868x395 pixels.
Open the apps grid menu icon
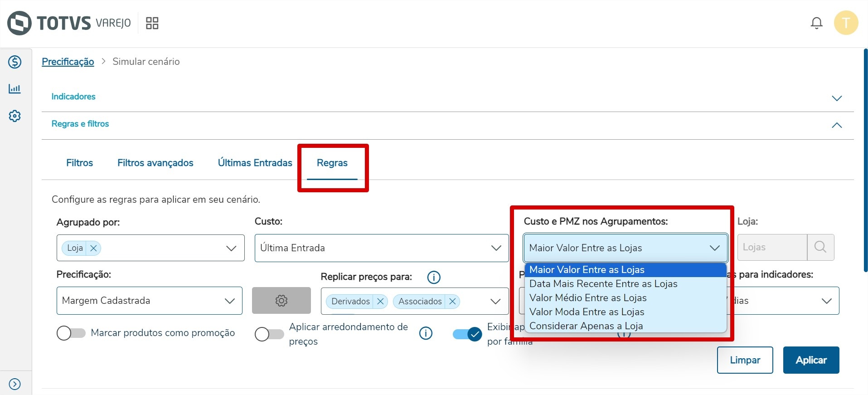[x=152, y=23]
